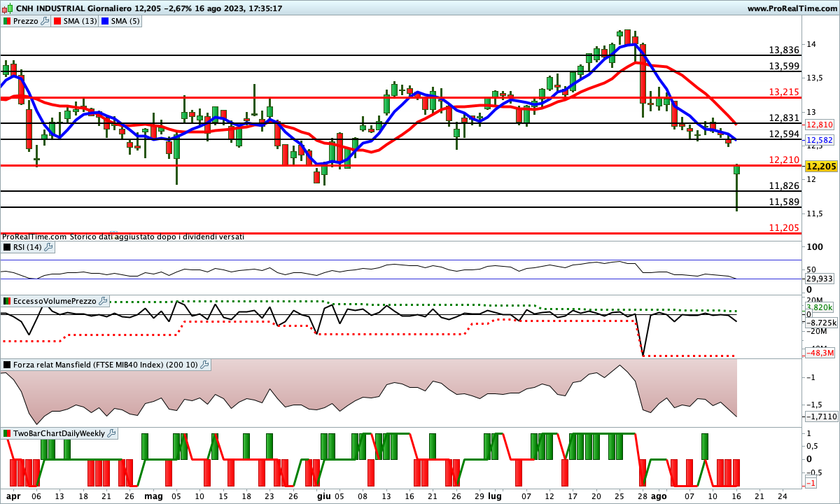Select the TwoBarChartDailyWeekly label
The image size is (840, 504).
pos(59,433)
